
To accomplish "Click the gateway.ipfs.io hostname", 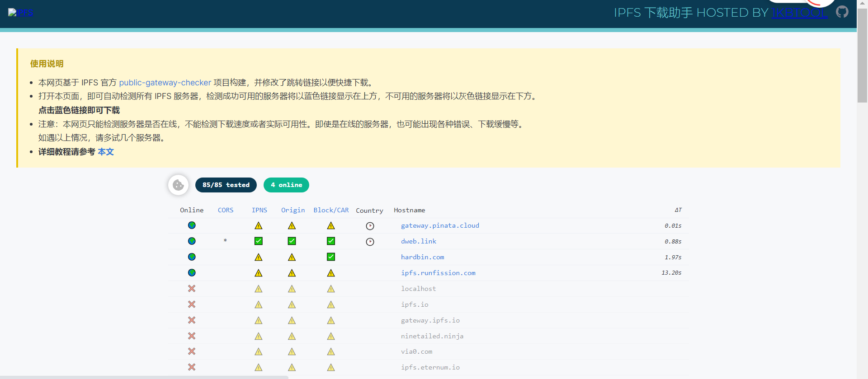I will point(430,320).
